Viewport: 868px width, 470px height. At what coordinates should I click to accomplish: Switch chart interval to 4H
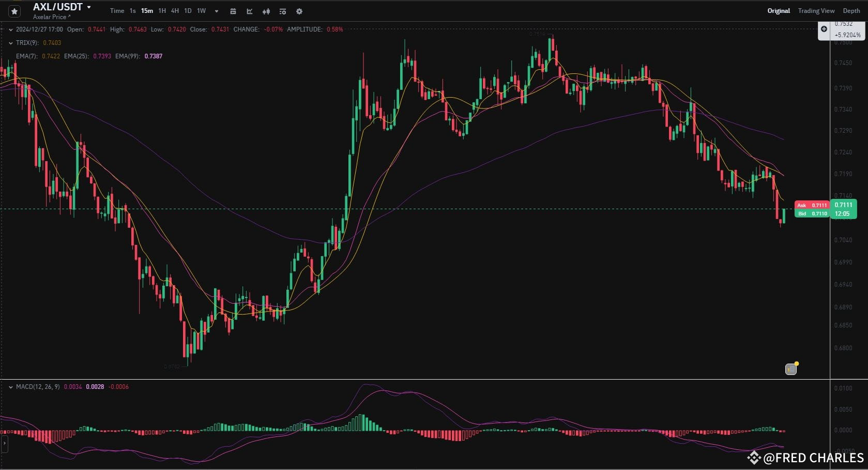175,11
